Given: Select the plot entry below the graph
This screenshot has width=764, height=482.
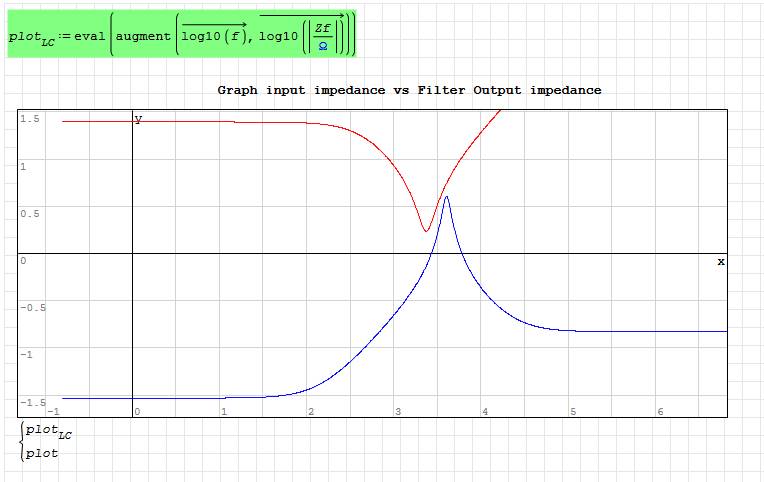Looking at the screenshot, I should (x=42, y=453).
